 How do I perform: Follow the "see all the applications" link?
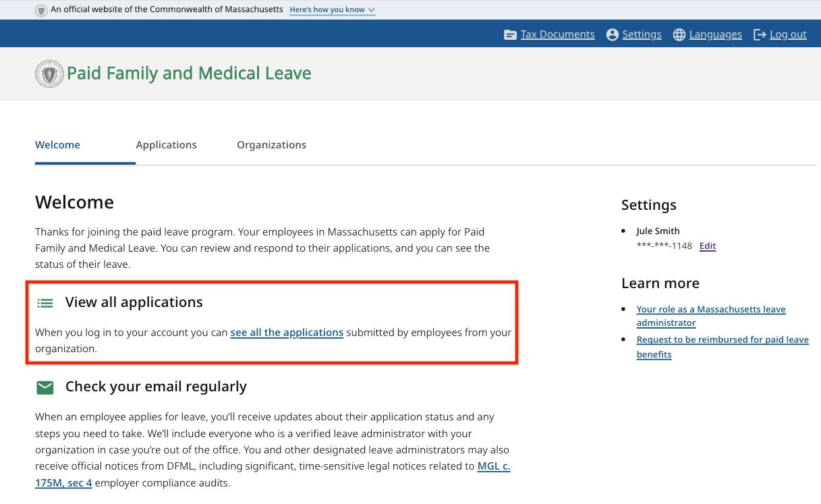coord(287,333)
